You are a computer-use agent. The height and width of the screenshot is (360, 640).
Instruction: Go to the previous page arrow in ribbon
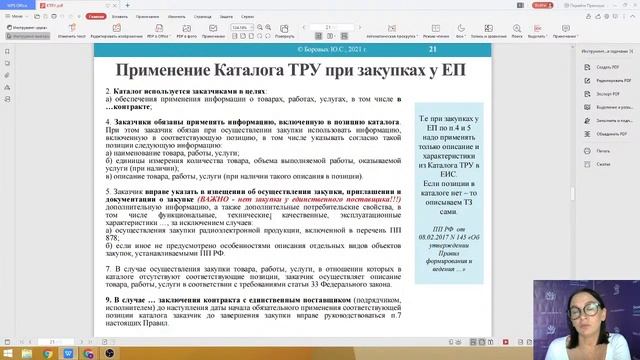click(x=304, y=27)
